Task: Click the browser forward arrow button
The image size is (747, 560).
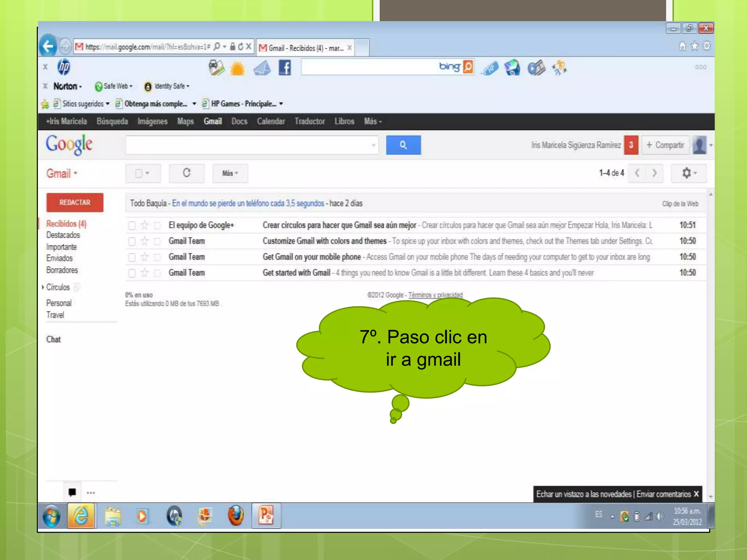Action: tap(65, 46)
